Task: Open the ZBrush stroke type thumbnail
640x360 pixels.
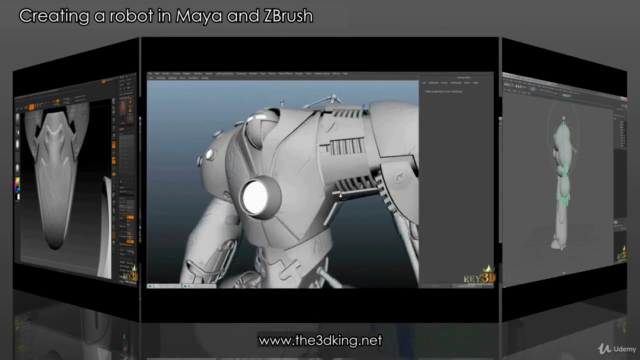Action: pos(18,132)
